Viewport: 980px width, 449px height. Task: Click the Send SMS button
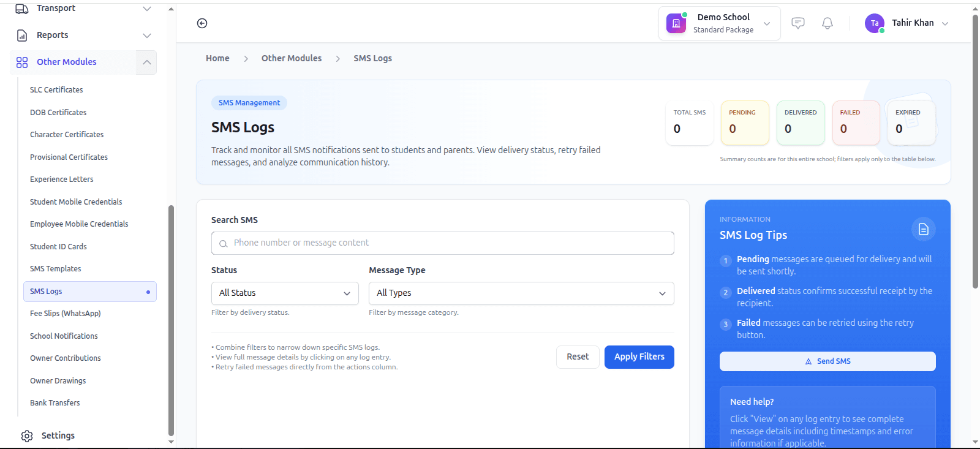click(827, 361)
